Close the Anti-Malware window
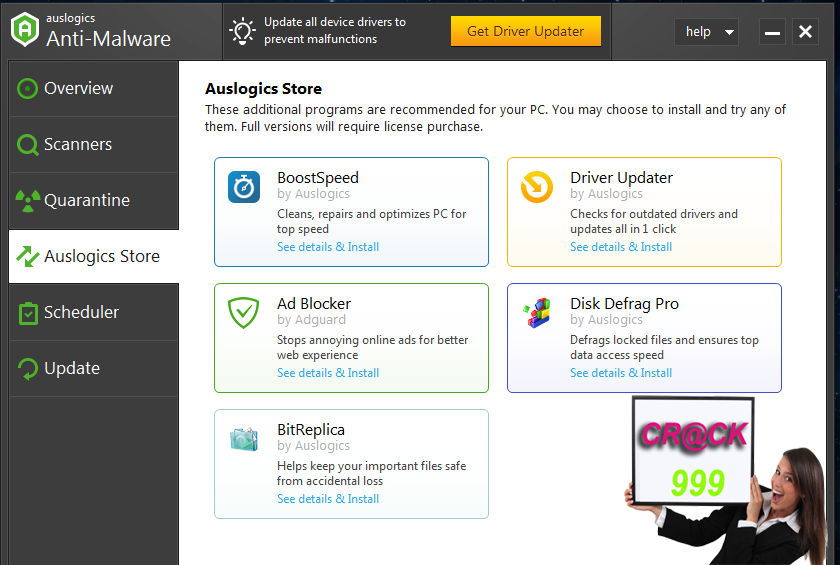This screenshot has height=565, width=840. pyautogui.click(x=805, y=32)
